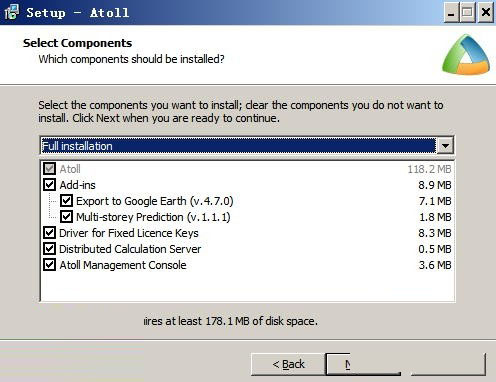
Task: Uncheck the Add-ins checkbox
Action: tap(49, 185)
